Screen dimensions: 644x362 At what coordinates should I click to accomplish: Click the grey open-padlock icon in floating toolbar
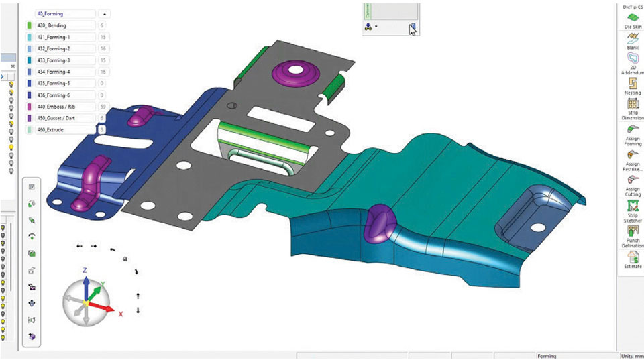32,270
